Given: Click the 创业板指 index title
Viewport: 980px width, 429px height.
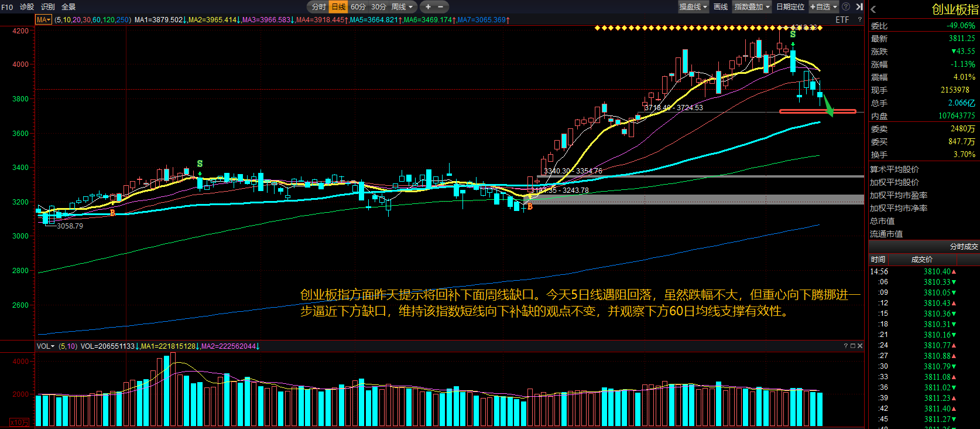Looking at the screenshot, I should tap(955, 9).
